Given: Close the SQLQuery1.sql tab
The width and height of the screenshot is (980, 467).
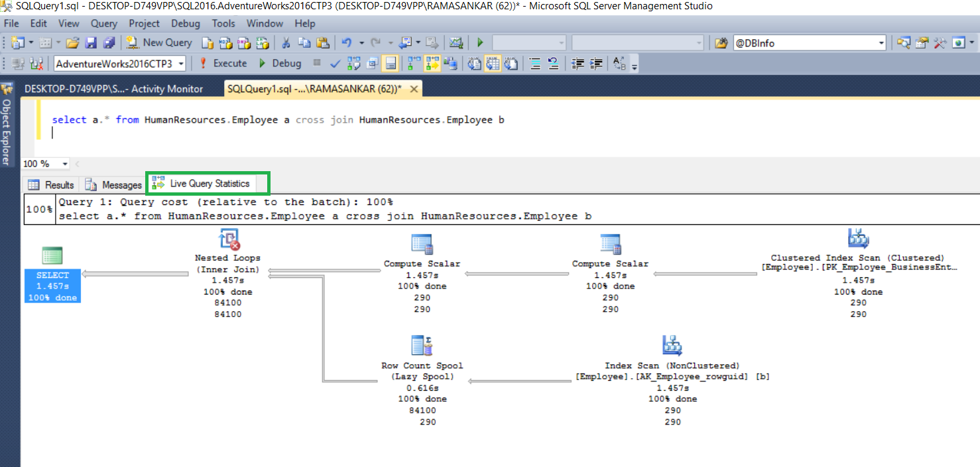Looking at the screenshot, I should tap(413, 89).
